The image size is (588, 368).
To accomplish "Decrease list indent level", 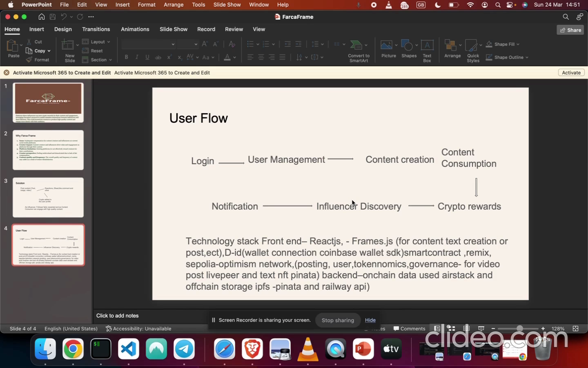I will 287,44.
